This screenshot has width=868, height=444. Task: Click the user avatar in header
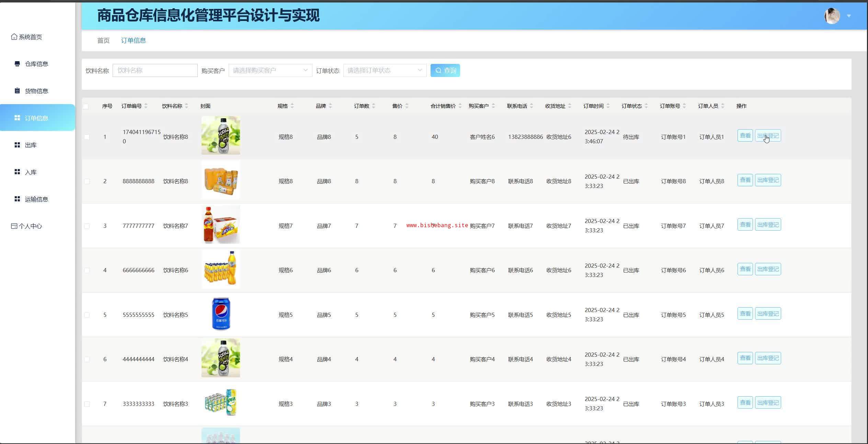(x=832, y=16)
